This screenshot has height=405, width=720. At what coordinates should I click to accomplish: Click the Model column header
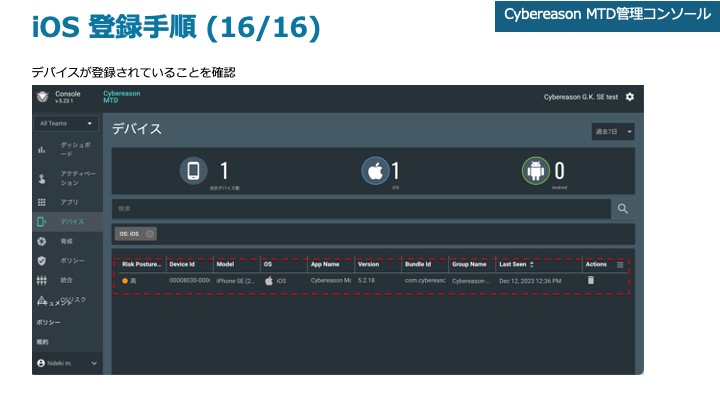pos(225,264)
